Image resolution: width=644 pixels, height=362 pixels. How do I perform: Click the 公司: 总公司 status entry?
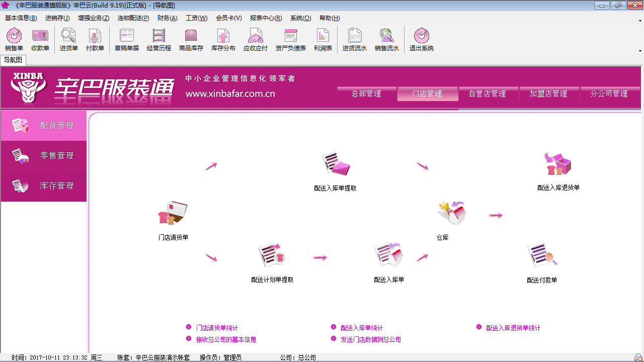point(298,357)
